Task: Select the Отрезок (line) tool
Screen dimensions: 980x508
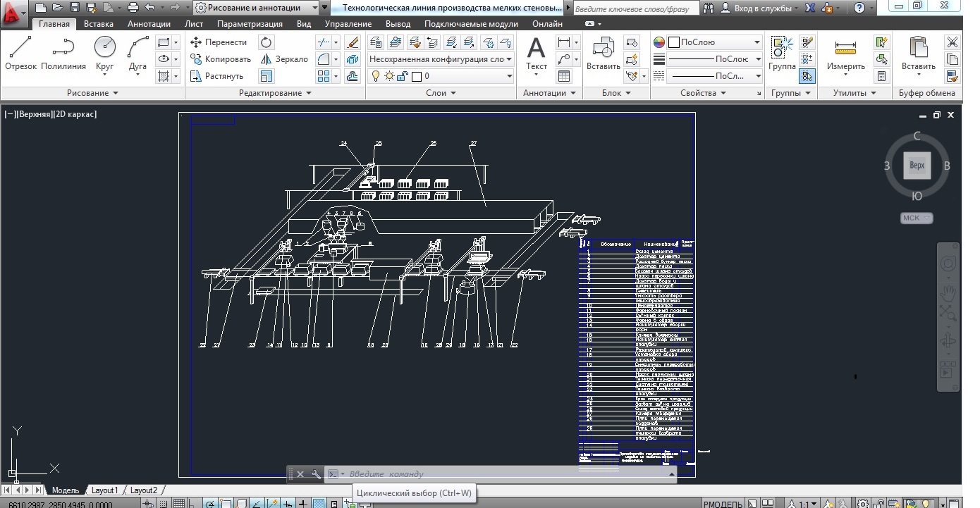Action: (x=20, y=54)
